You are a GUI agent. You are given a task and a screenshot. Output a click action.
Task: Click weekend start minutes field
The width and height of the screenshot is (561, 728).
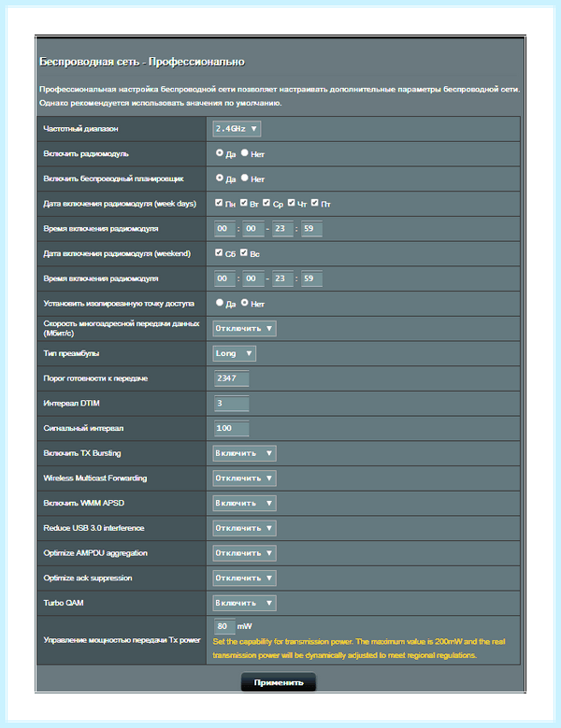[253, 278]
